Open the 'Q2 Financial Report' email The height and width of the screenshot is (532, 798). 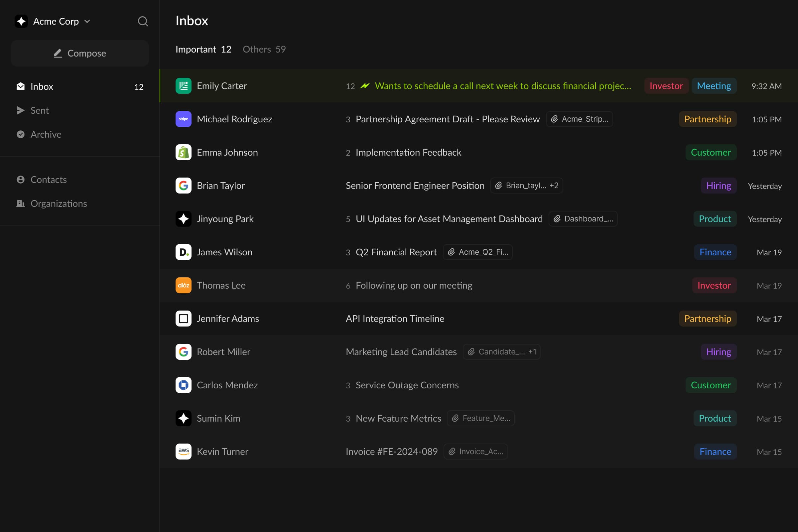click(478, 252)
